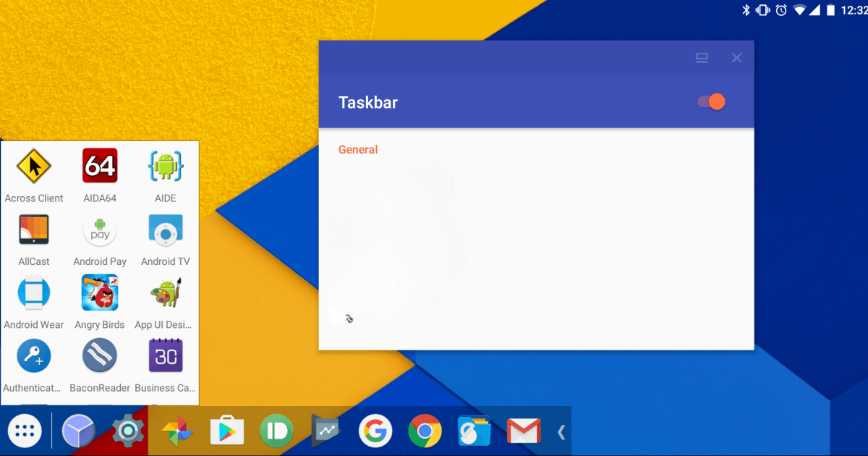
Task: Open the Google search app from the taskbar
Action: click(375, 431)
